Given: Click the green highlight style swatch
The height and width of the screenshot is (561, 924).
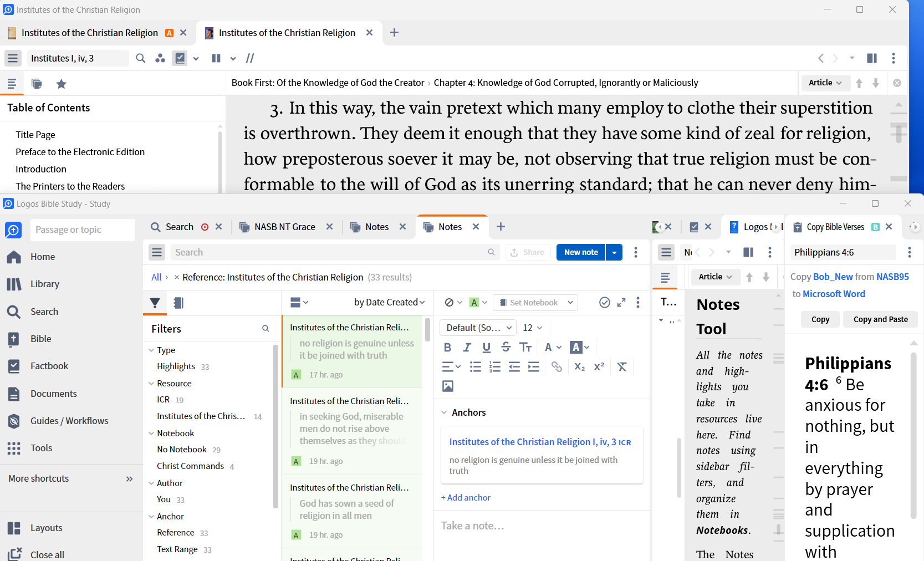Looking at the screenshot, I should [474, 302].
